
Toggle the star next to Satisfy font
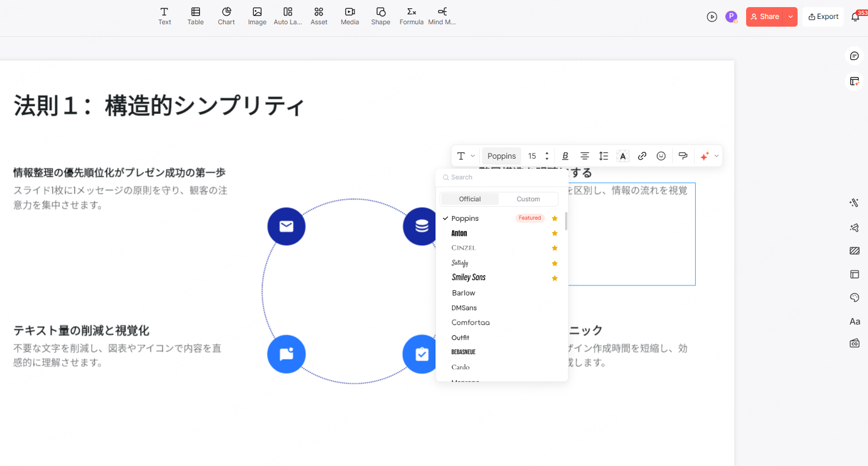point(554,262)
